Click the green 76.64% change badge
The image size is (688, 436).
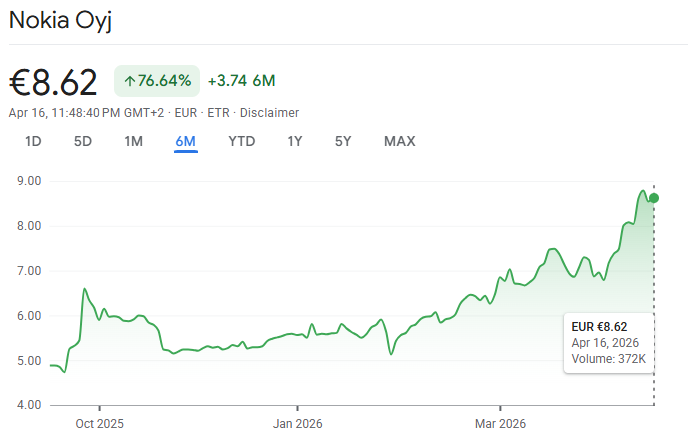(157, 81)
